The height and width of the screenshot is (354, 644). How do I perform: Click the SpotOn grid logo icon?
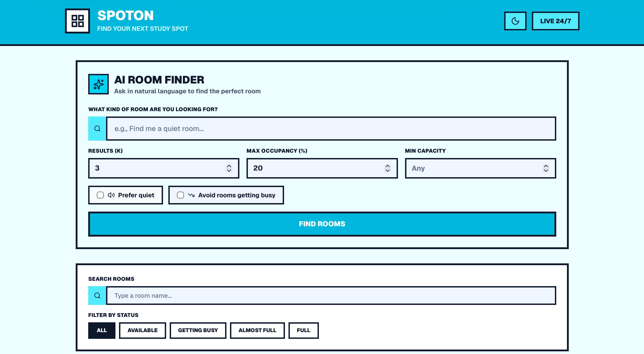(77, 21)
